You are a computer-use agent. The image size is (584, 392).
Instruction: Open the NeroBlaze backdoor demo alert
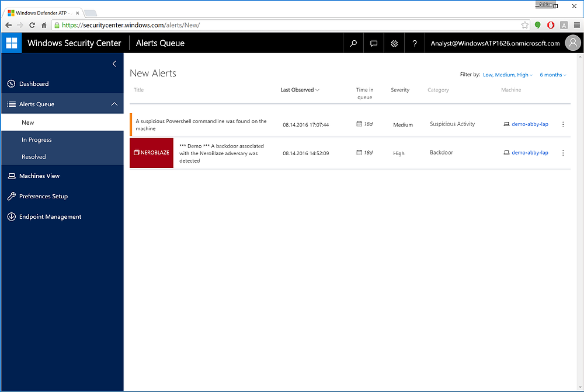coord(221,153)
